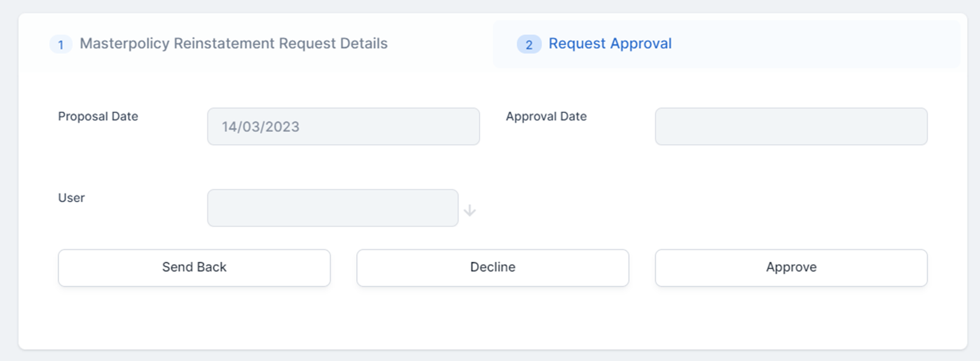Click the word Approval in step two title
The width and height of the screenshot is (980, 361).
(640, 44)
